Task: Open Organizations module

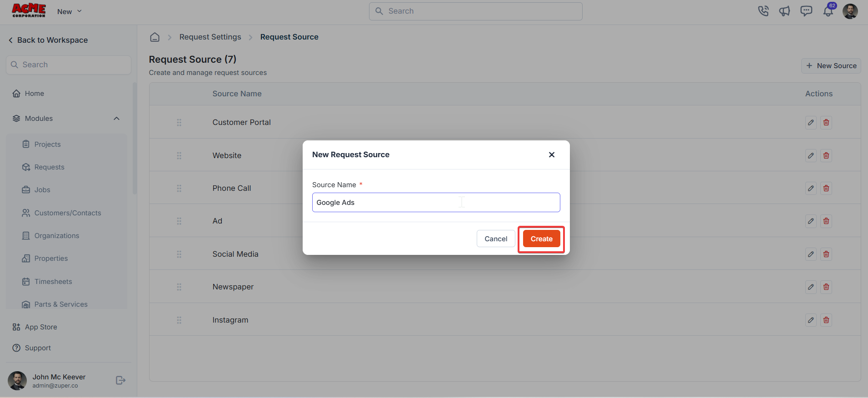Action: coord(50,236)
